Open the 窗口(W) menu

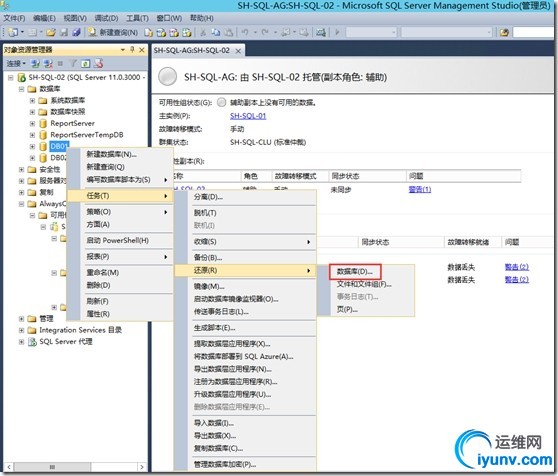pyautogui.click(x=169, y=18)
